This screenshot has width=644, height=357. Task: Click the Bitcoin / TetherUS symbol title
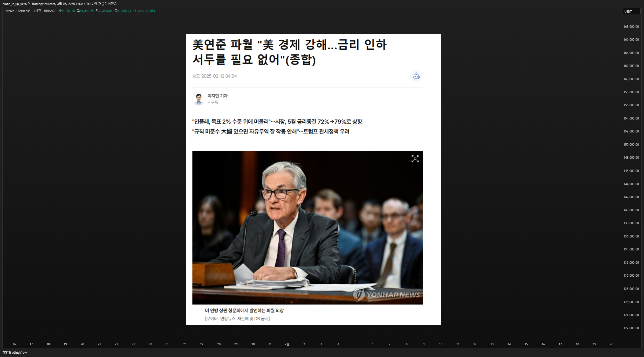[17, 11]
